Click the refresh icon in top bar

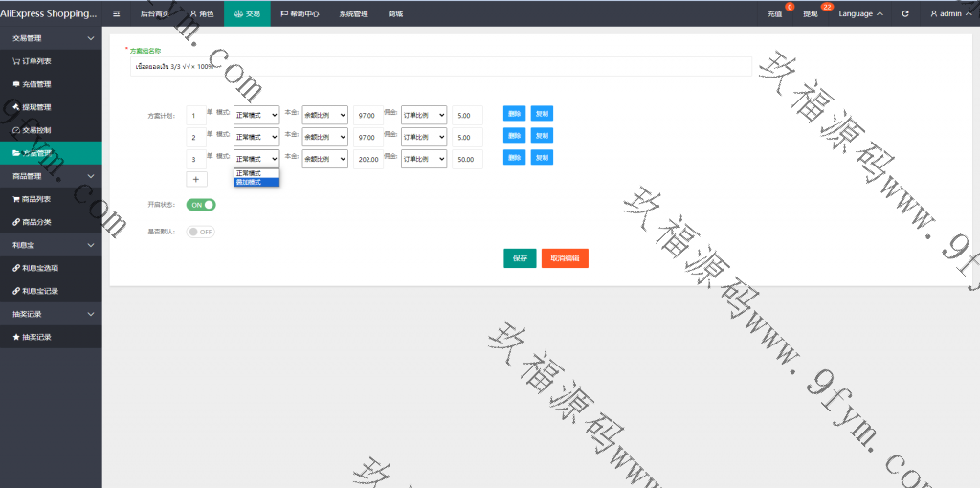(905, 13)
